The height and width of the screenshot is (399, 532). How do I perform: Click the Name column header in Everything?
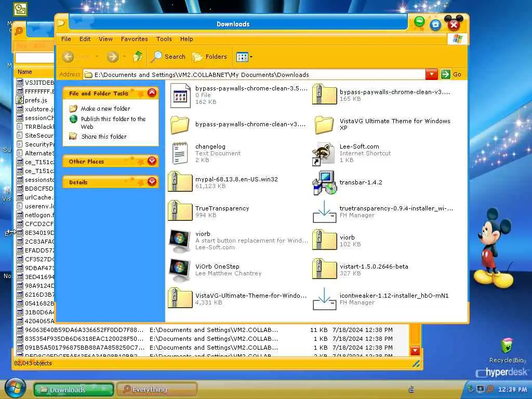pyautogui.click(x=34, y=72)
